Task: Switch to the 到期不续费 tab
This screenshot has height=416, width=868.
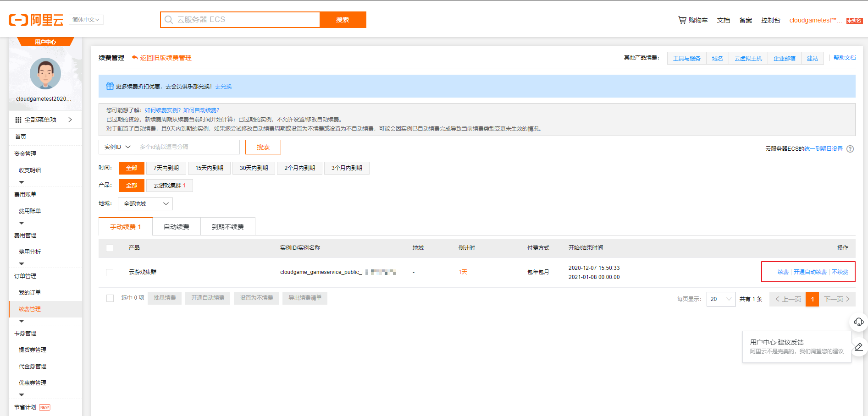Action: click(x=228, y=227)
